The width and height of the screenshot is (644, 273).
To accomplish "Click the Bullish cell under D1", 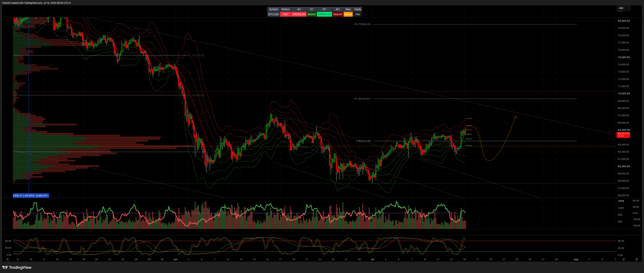I will coord(312,14).
